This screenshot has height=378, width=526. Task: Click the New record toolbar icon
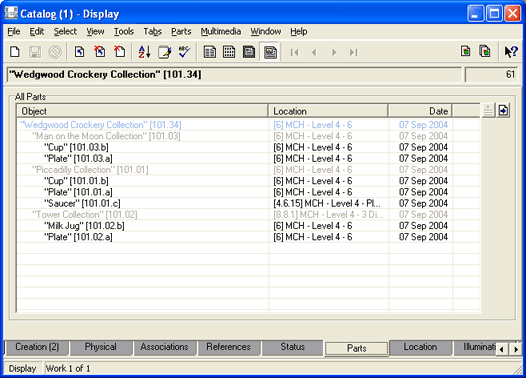coord(15,52)
